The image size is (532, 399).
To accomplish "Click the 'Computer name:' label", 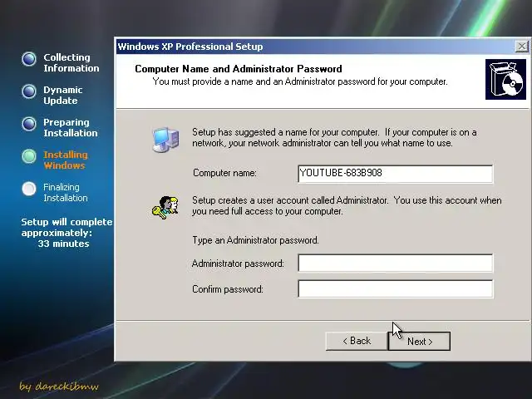I will (x=224, y=173).
